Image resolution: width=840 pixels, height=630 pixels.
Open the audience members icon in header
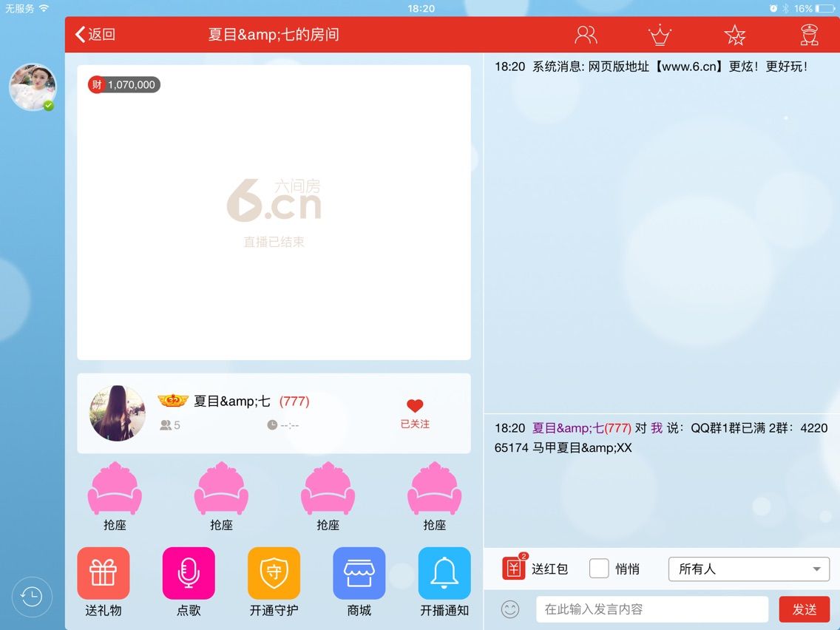(x=586, y=35)
